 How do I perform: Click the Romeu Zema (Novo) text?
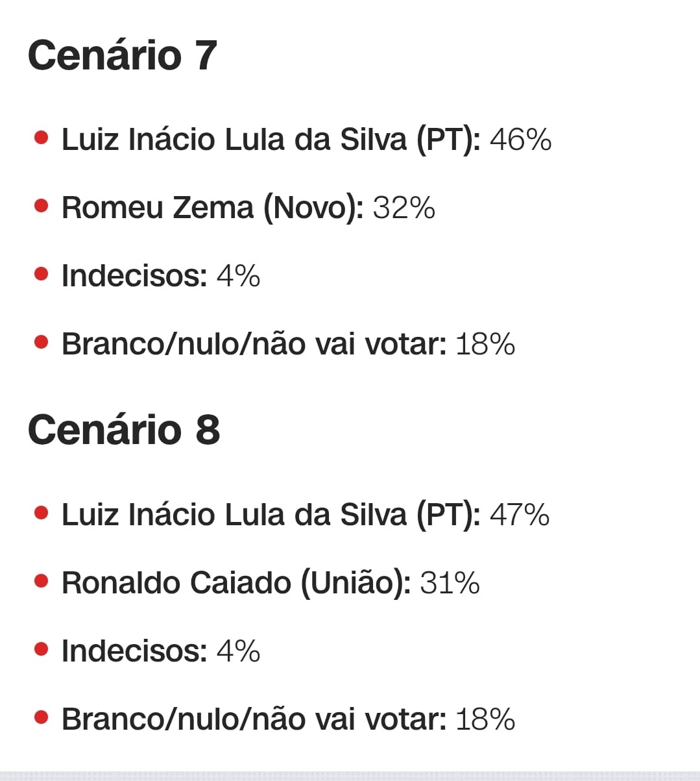pyautogui.click(x=212, y=208)
